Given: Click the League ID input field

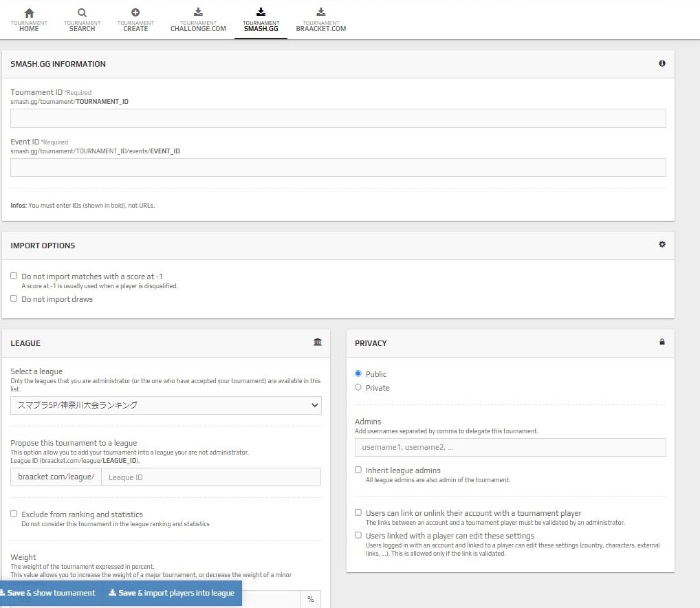Looking at the screenshot, I should pyautogui.click(x=210, y=477).
